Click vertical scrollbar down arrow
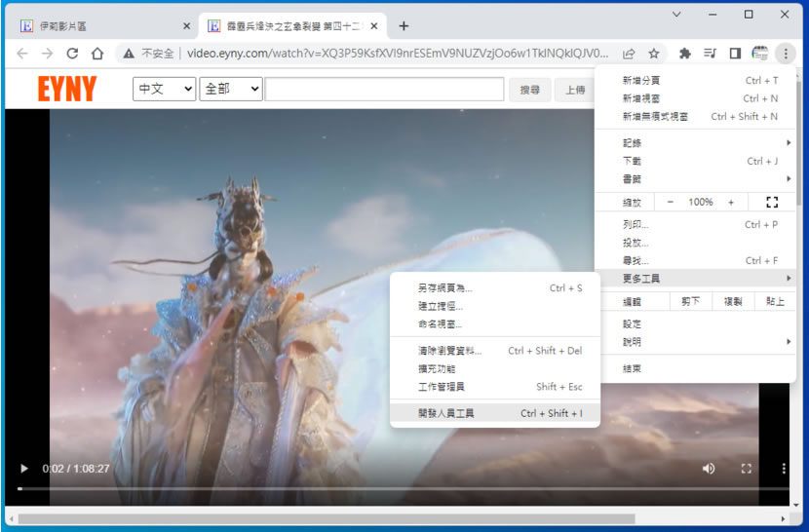The width and height of the screenshot is (809, 532). tap(797, 505)
